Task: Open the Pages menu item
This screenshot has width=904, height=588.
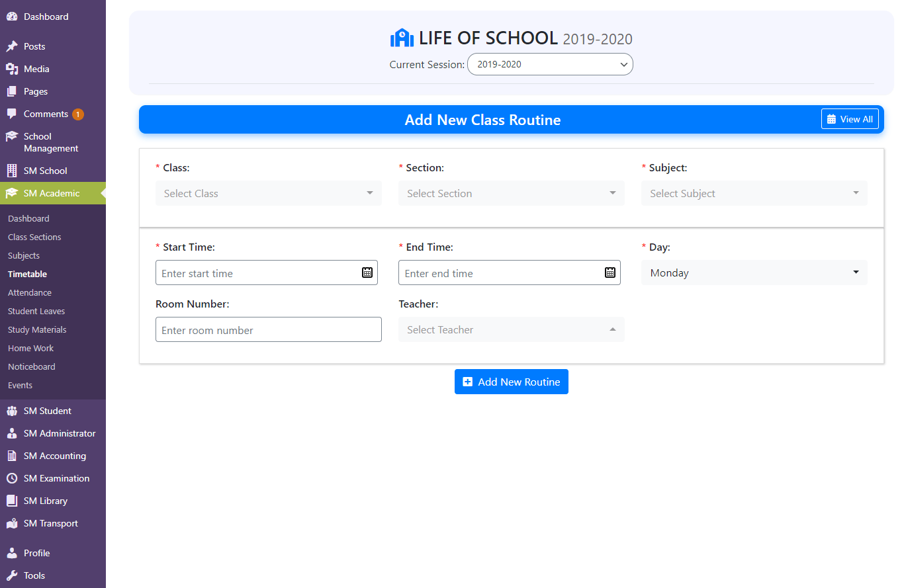Action: point(53,91)
